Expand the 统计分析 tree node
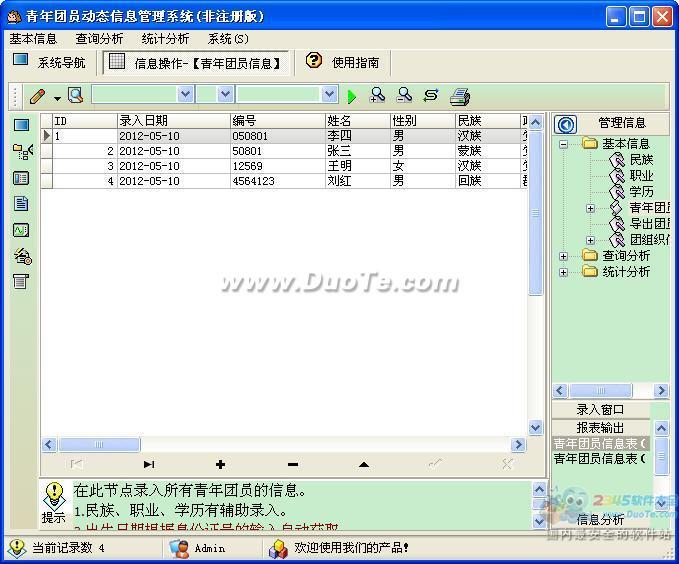This screenshot has width=679, height=564. click(563, 272)
